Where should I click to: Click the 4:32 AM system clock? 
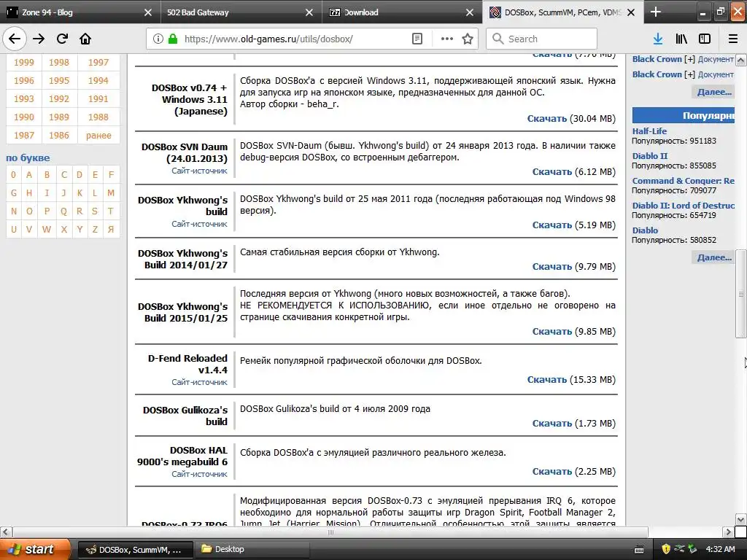pos(720,549)
